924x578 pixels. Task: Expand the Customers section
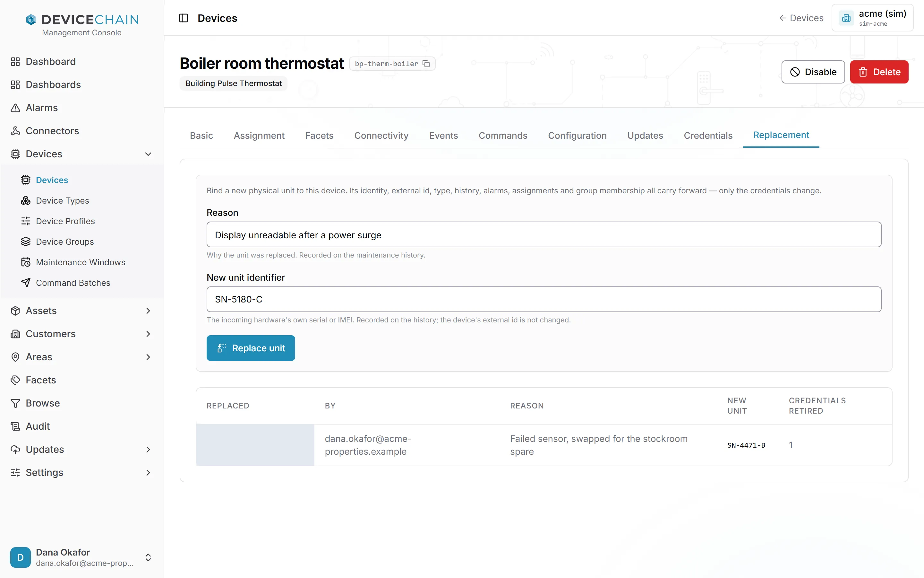(148, 334)
